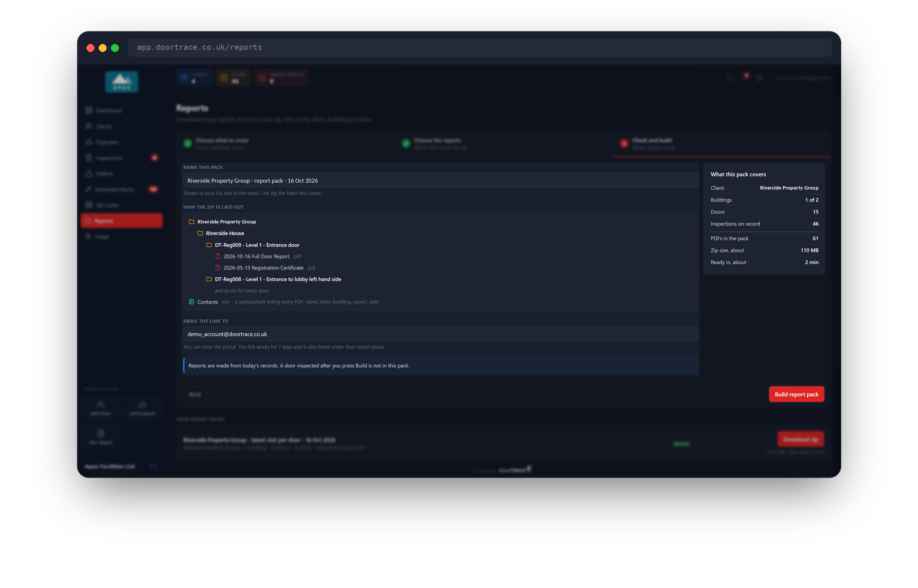
Task: Click the Gen. Report quick action
Action: pos(101,437)
